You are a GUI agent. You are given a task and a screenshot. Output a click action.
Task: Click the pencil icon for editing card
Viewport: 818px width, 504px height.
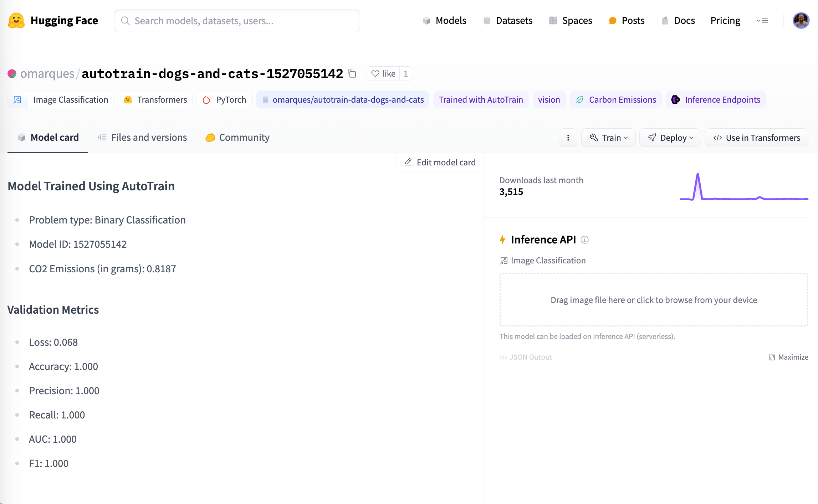(x=408, y=162)
